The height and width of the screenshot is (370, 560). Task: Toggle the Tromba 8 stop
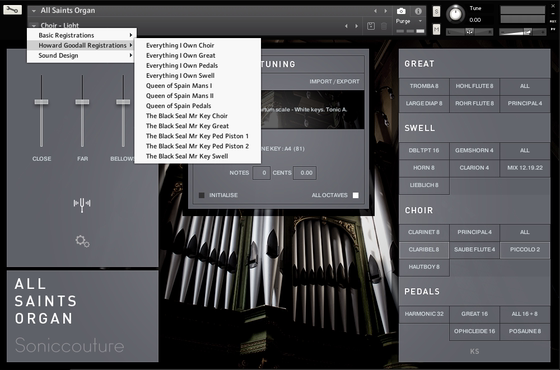point(424,86)
